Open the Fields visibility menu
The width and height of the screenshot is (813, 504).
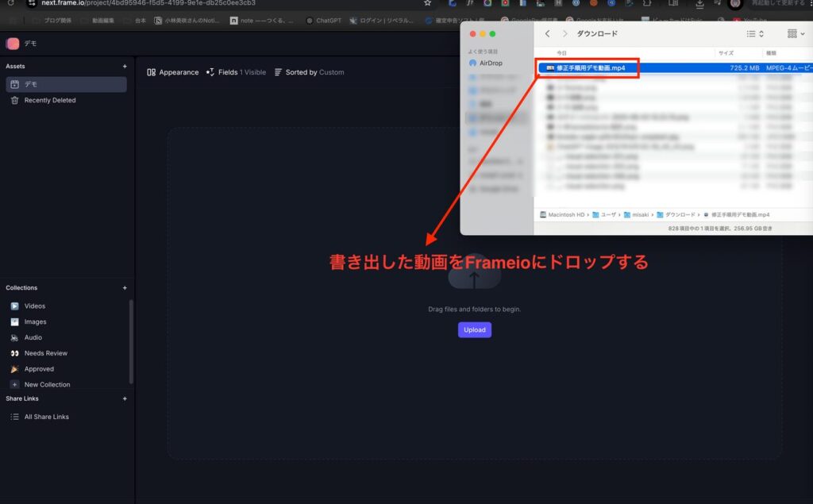[x=236, y=72]
